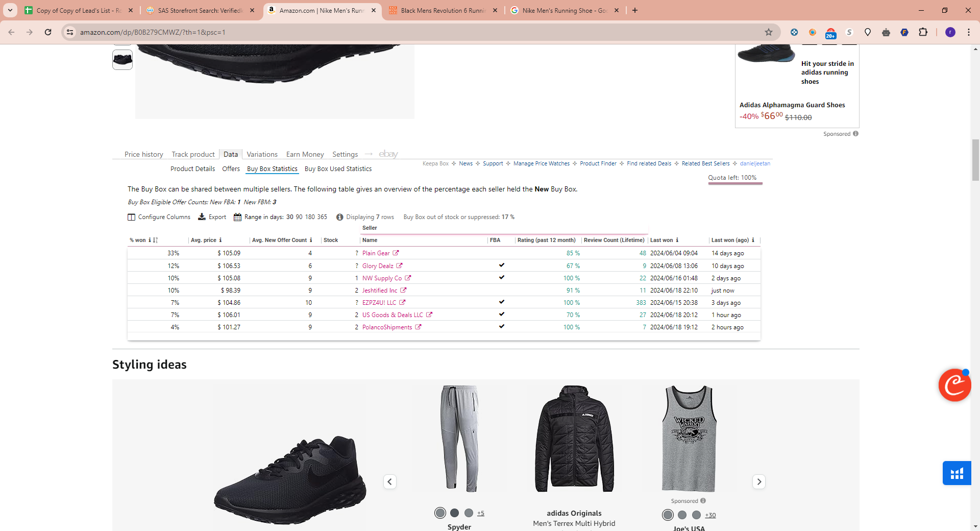The image size is (980, 531).
Task: Open the Keepa Support link
Action: tap(493, 163)
